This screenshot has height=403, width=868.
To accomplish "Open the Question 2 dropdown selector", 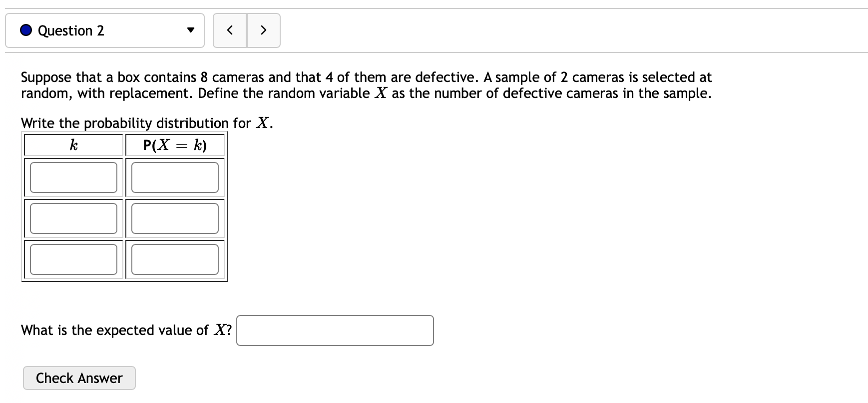I will coord(105,30).
